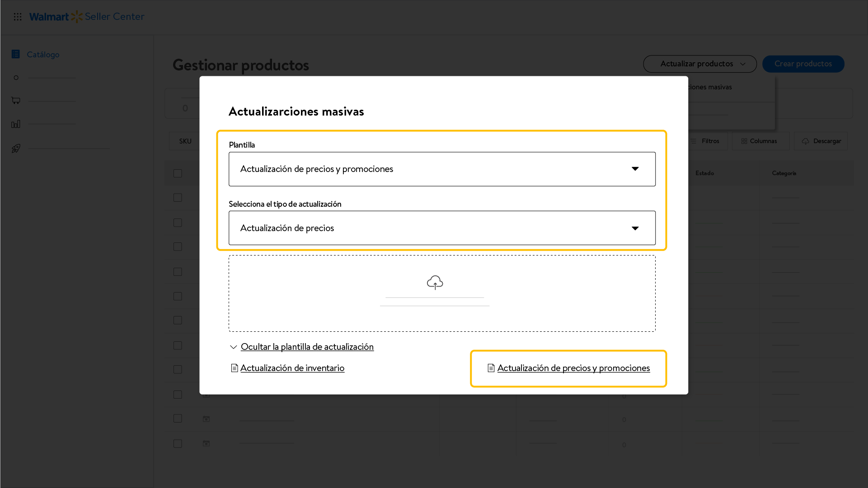This screenshot has height=488, width=868.
Task: Open the Plantilla dropdown
Action: (x=442, y=169)
